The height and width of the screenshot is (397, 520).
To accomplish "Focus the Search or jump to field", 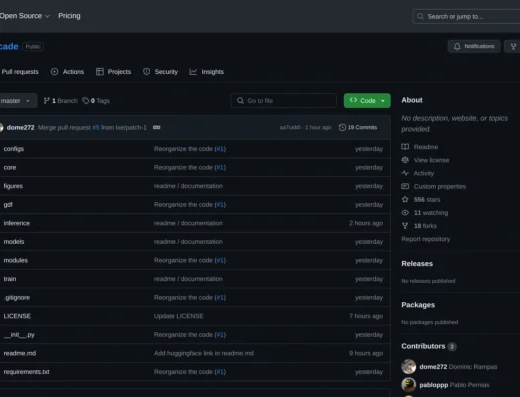I will point(466,16).
